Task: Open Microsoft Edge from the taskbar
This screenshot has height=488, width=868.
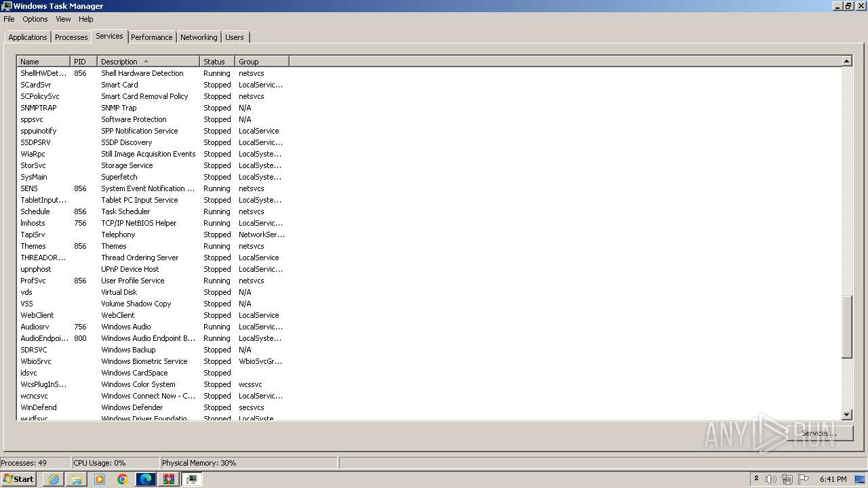Action: [146, 479]
